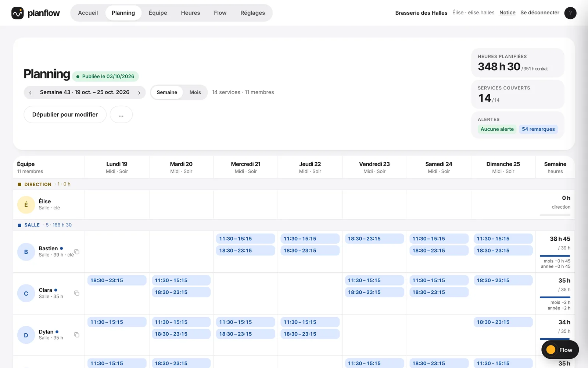
Task: Open Bastien's Mercredi 11:30–15:15 shift
Action: point(245,239)
